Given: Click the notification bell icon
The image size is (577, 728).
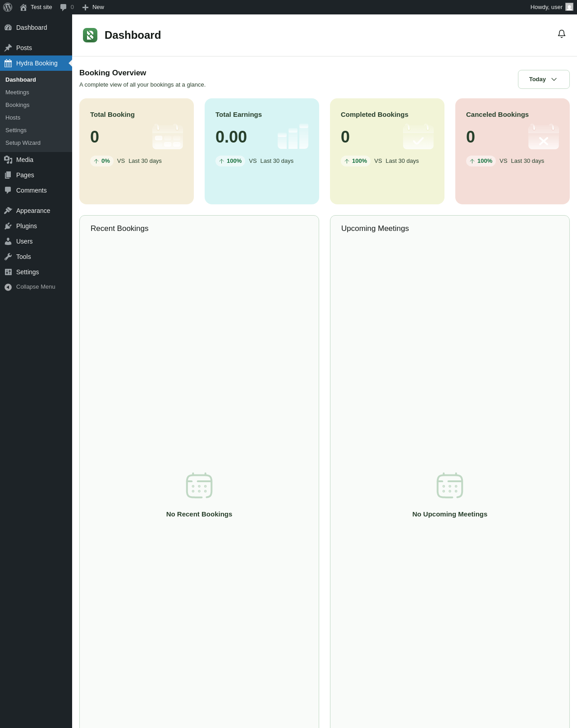Looking at the screenshot, I should pos(561,34).
